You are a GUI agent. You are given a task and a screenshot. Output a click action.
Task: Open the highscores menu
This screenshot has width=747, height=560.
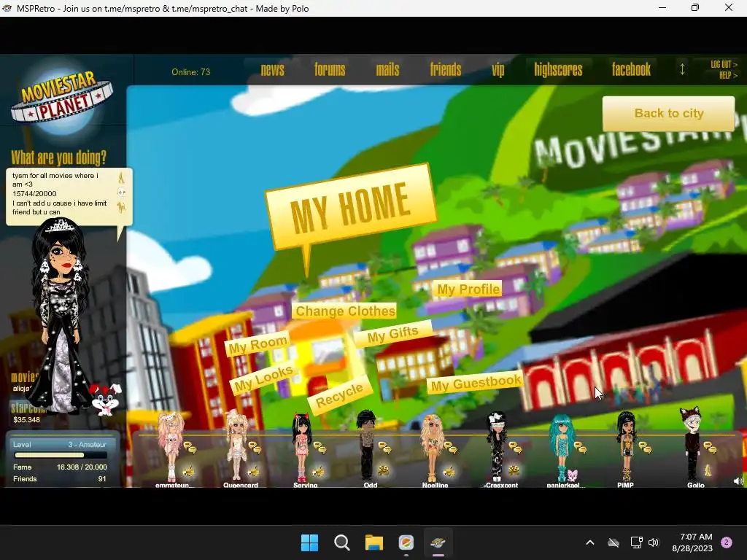click(x=558, y=70)
